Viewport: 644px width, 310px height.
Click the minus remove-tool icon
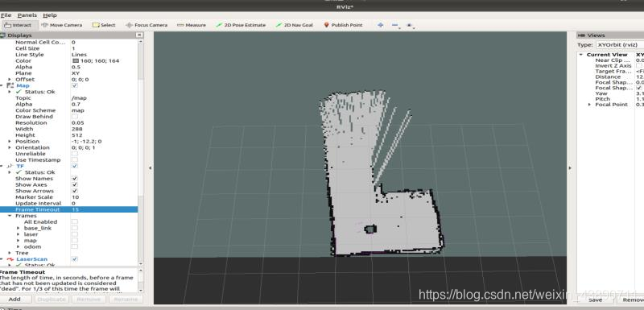(x=395, y=26)
